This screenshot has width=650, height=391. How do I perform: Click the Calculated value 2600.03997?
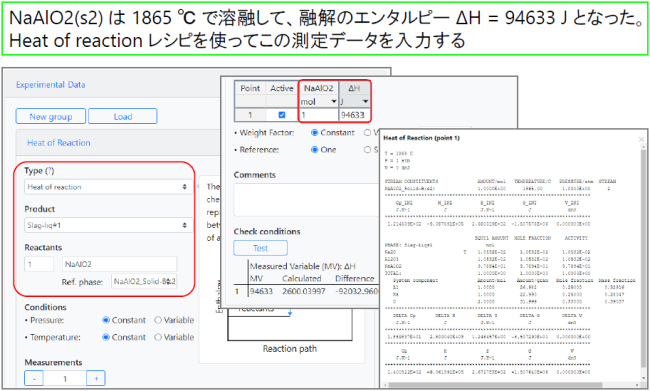point(304,291)
